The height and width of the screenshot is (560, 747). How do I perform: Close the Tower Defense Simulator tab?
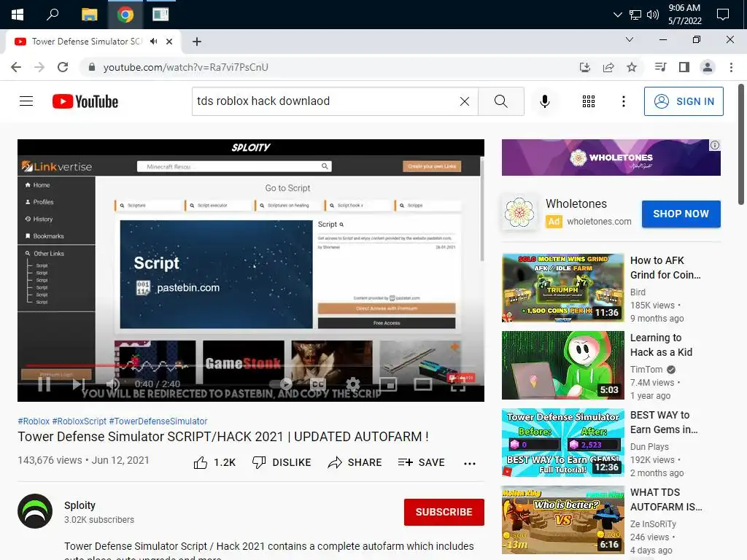(169, 42)
